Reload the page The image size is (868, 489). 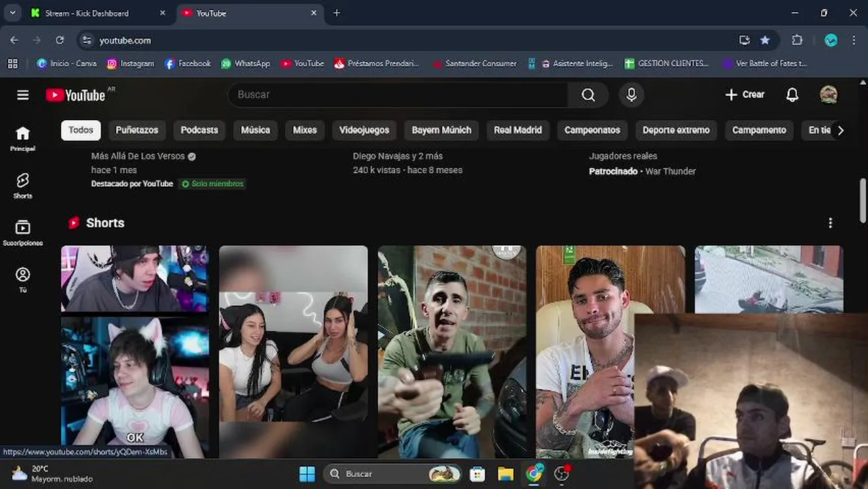[60, 40]
